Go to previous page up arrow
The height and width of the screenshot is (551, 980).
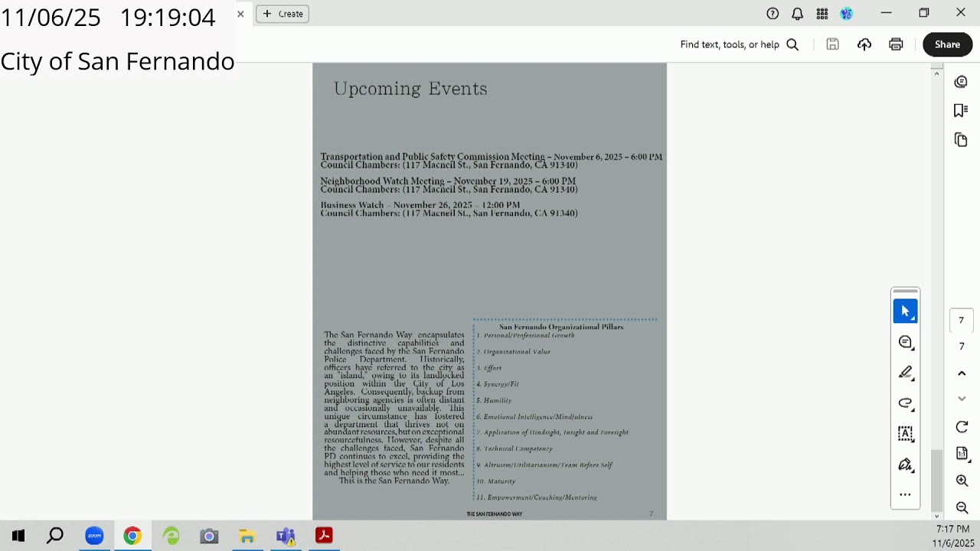pyautogui.click(x=962, y=373)
